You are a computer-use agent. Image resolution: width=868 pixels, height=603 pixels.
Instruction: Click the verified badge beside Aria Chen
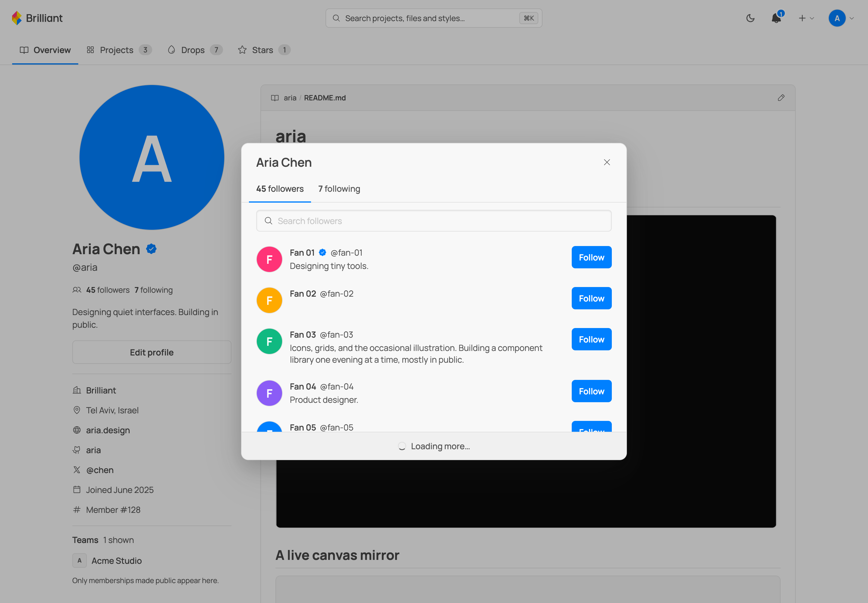tap(151, 249)
